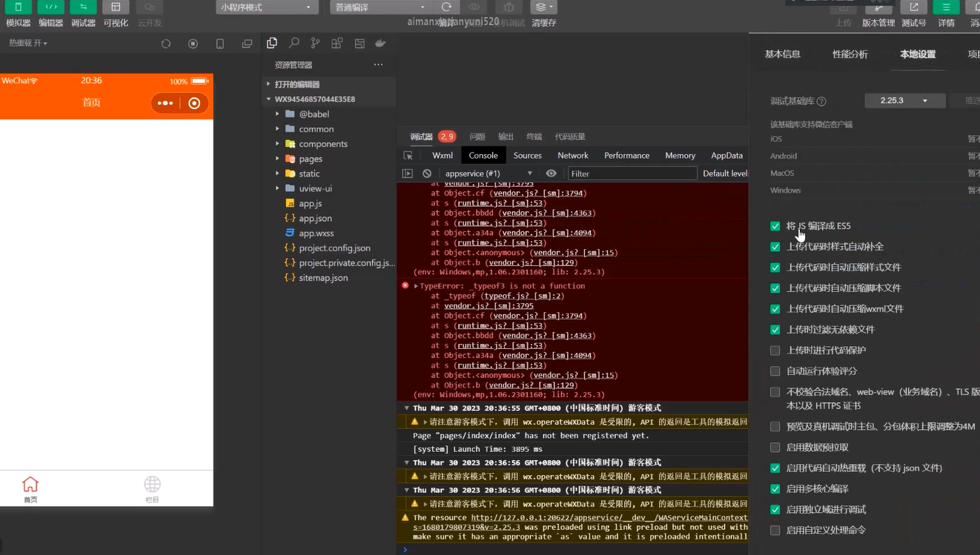Viewport: 980px width, 555px height.
Task: Switch to the 问题 tab in debugger
Action: [x=477, y=136]
